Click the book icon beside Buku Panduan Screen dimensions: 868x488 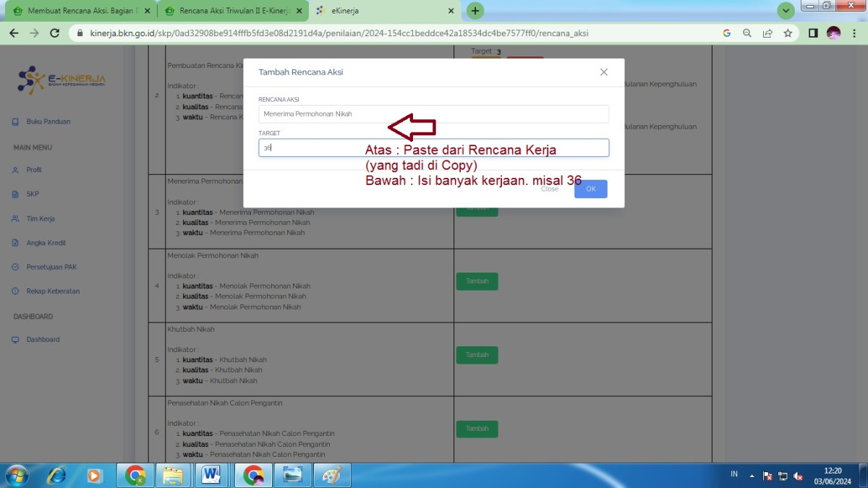(x=16, y=121)
